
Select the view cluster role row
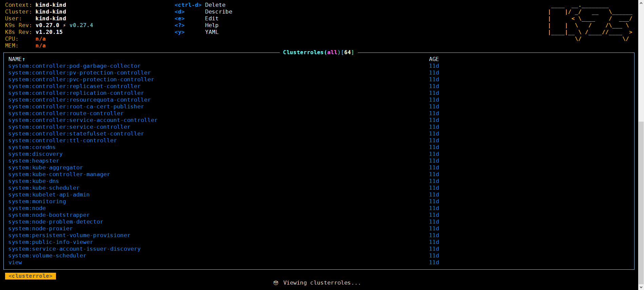pos(15,263)
